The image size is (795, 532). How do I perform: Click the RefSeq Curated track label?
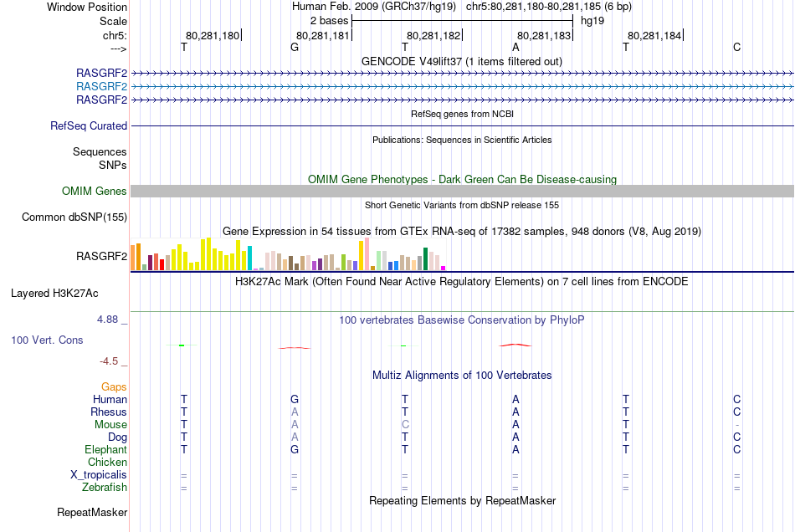88,125
